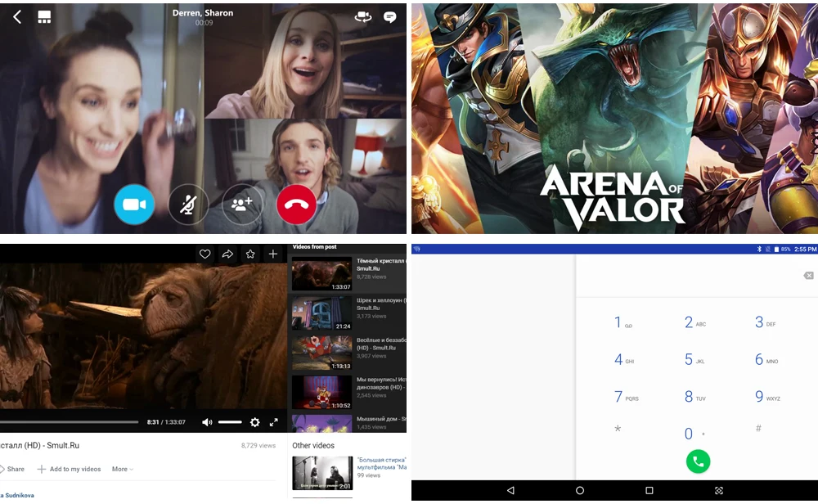Image resolution: width=818 pixels, height=504 pixels.
Task: Dial the digit 1 on the keypad
Action: [x=622, y=322]
